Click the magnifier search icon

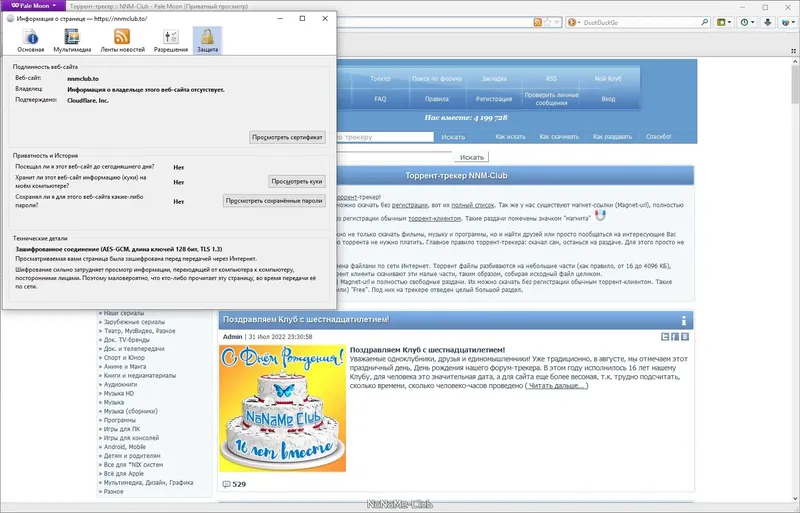(x=705, y=22)
